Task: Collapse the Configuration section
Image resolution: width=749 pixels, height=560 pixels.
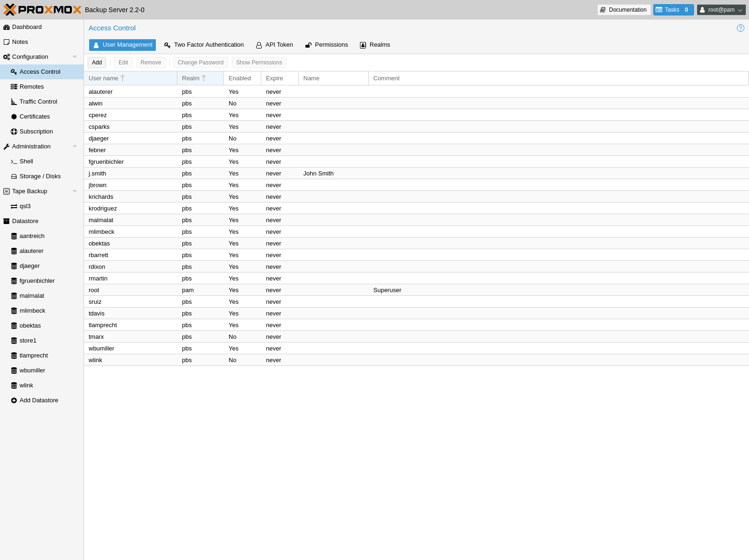Action: click(75, 57)
